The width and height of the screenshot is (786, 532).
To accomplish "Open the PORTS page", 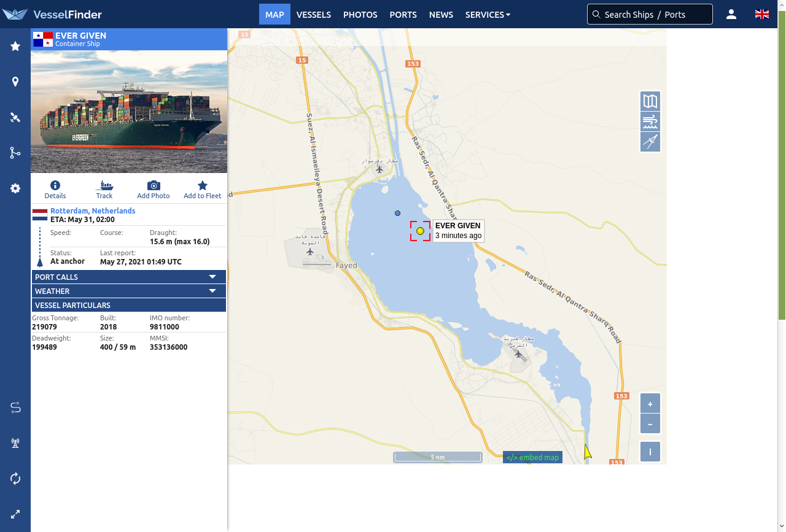I will point(403,15).
